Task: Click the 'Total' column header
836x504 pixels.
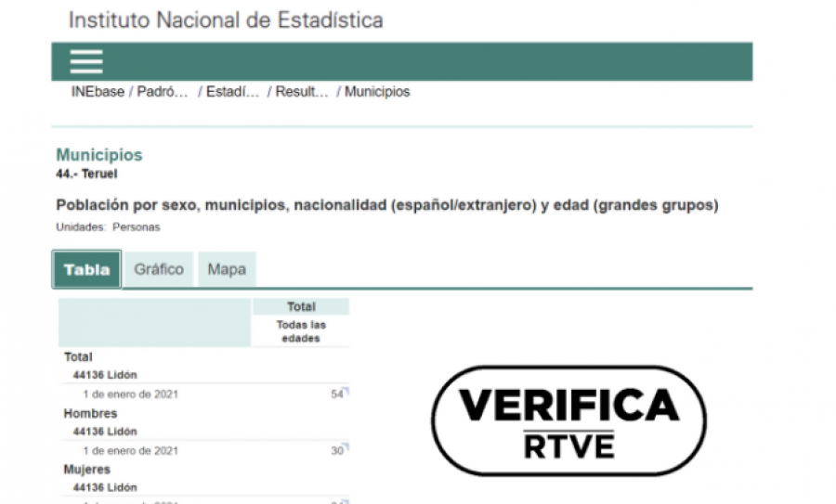Action: coord(301,307)
